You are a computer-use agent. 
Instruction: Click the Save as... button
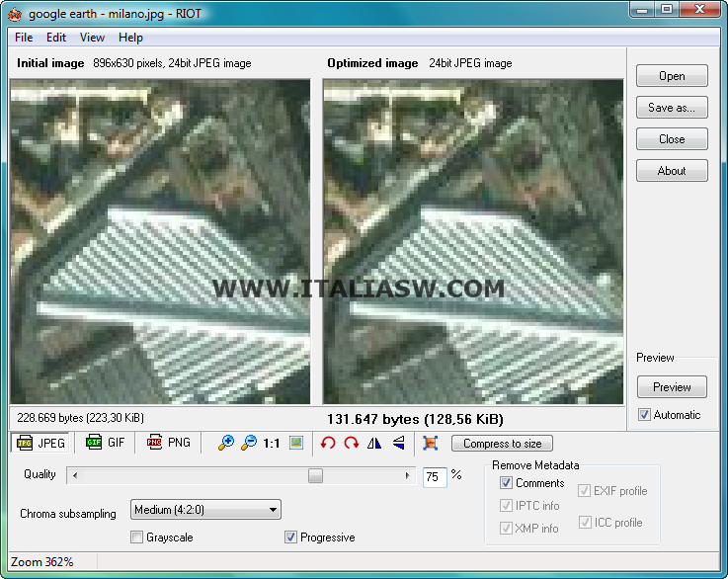point(672,108)
